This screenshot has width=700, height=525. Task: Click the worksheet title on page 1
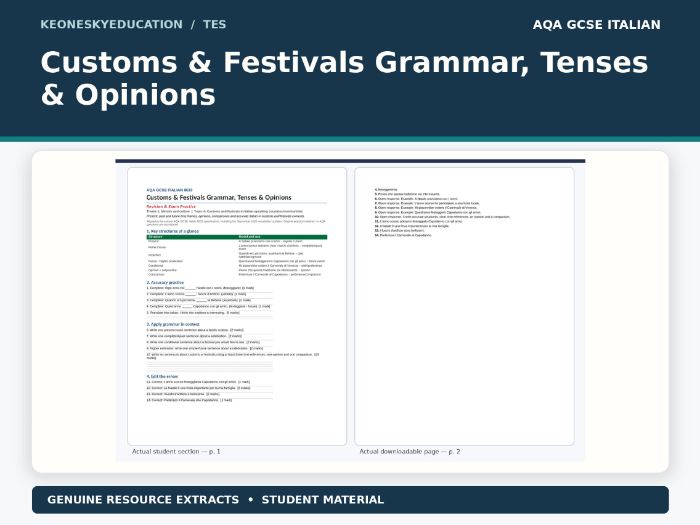pos(219,197)
